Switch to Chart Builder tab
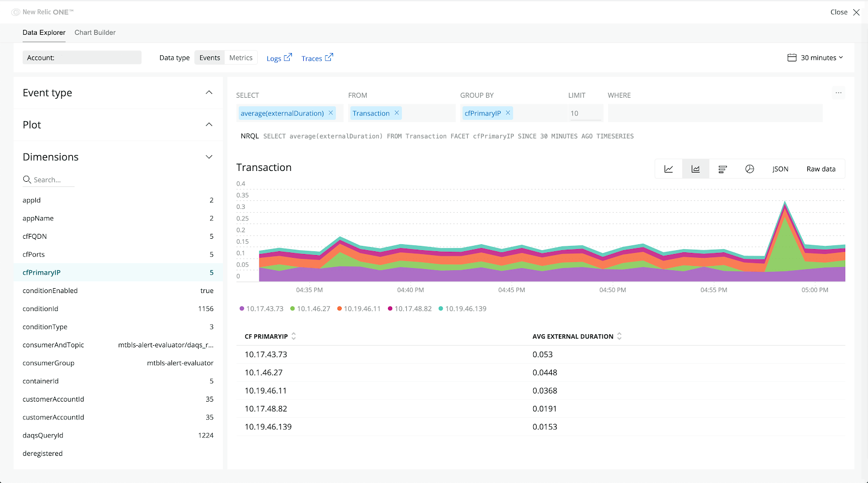Image resolution: width=868 pixels, height=483 pixels. coord(95,33)
